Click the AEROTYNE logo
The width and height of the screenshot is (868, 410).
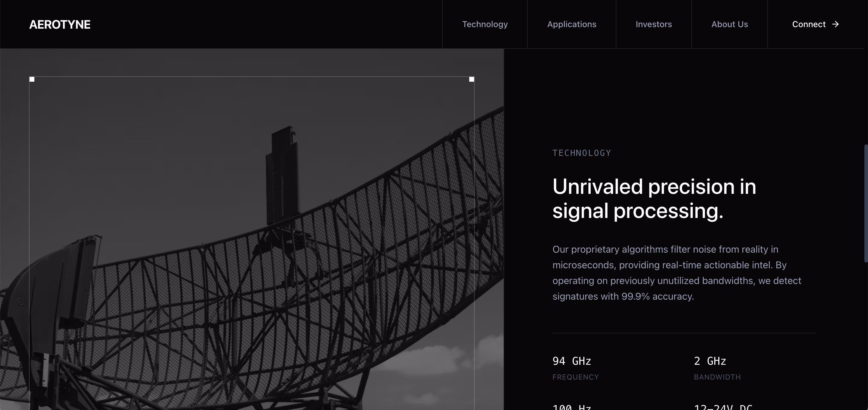[60, 24]
